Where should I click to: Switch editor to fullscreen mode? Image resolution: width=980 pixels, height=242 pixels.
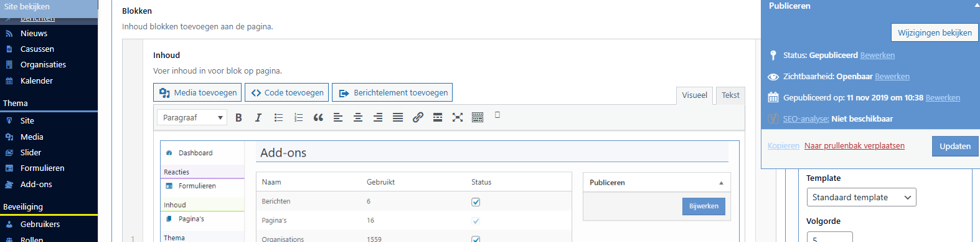pyautogui.click(x=458, y=117)
